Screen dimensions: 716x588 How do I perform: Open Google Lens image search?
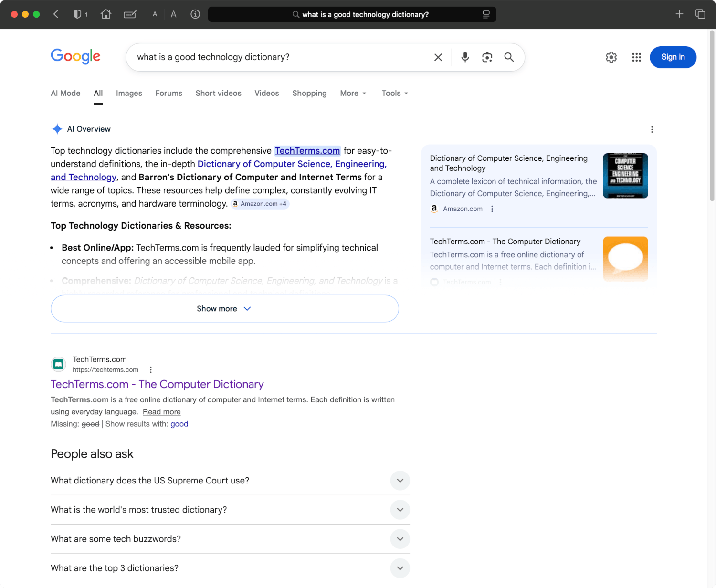[x=487, y=57]
